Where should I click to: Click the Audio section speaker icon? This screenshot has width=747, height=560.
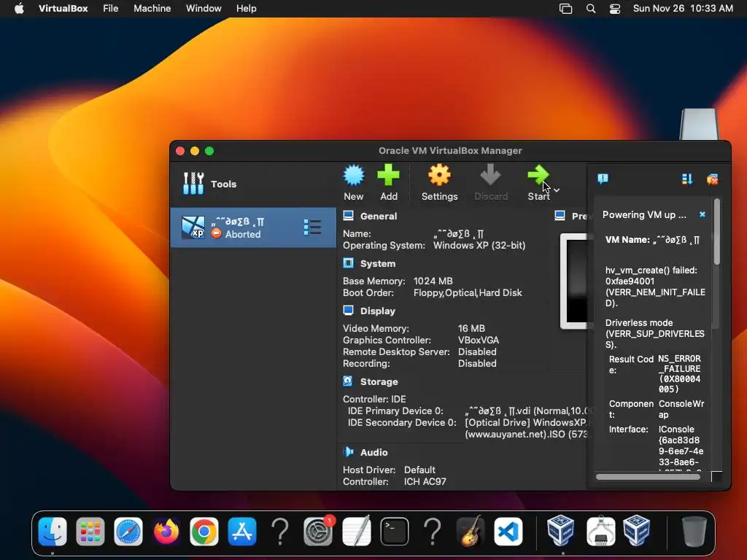[x=348, y=451]
